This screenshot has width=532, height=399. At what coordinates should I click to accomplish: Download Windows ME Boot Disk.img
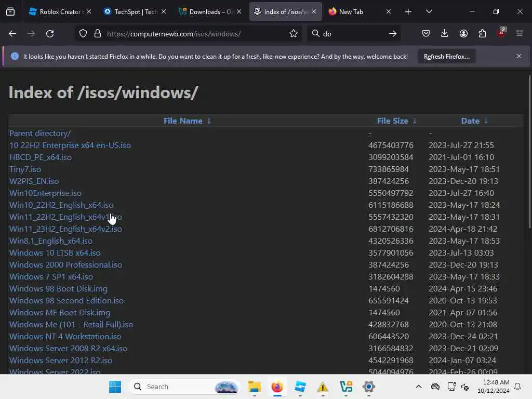point(60,312)
